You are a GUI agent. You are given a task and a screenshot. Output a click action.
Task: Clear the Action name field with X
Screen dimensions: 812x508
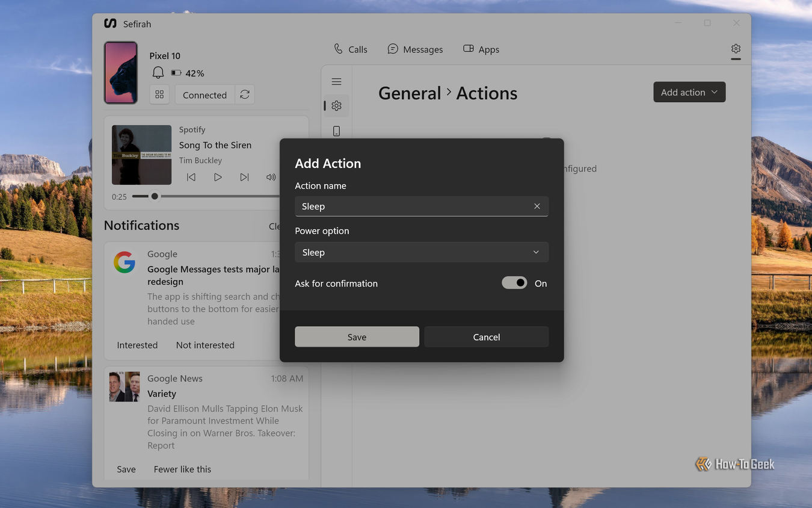click(537, 206)
